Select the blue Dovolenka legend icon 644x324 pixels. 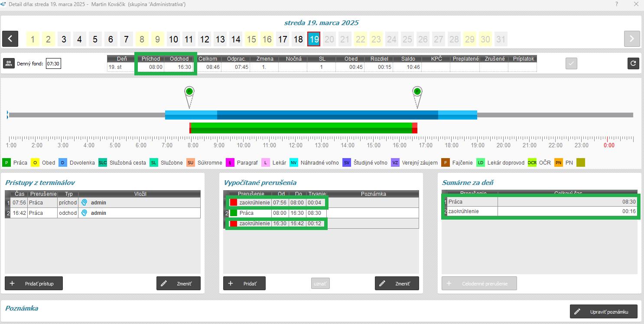pos(62,163)
